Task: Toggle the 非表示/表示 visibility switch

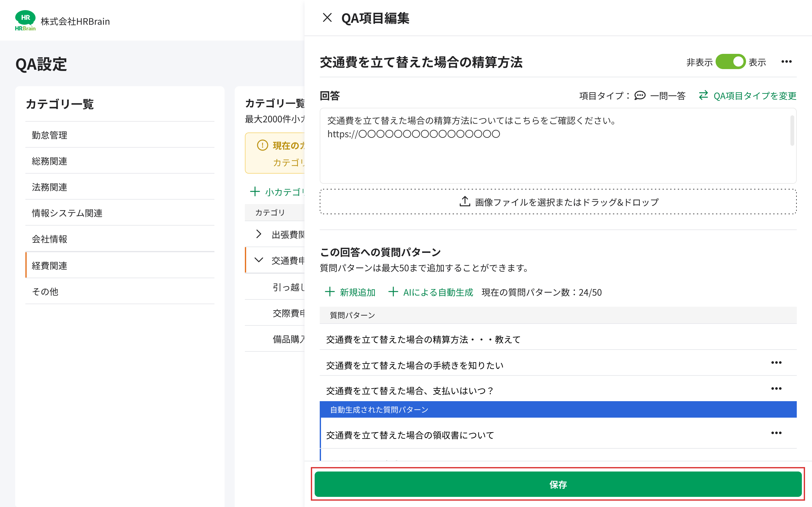Action: (730, 62)
